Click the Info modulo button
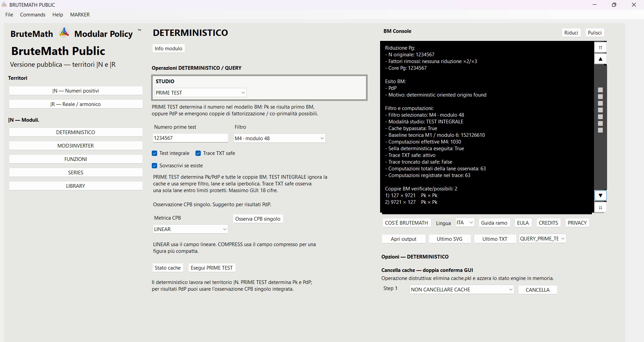The image size is (644, 342). pyautogui.click(x=169, y=49)
